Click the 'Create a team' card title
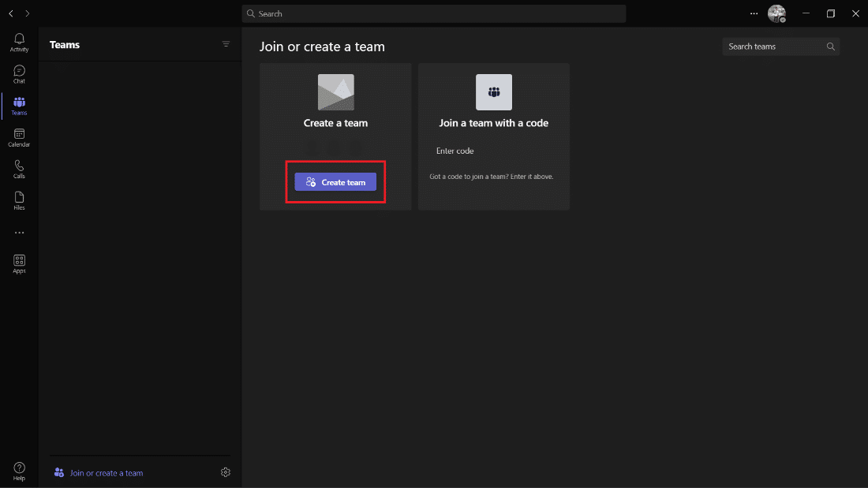The image size is (868, 488). tap(335, 123)
